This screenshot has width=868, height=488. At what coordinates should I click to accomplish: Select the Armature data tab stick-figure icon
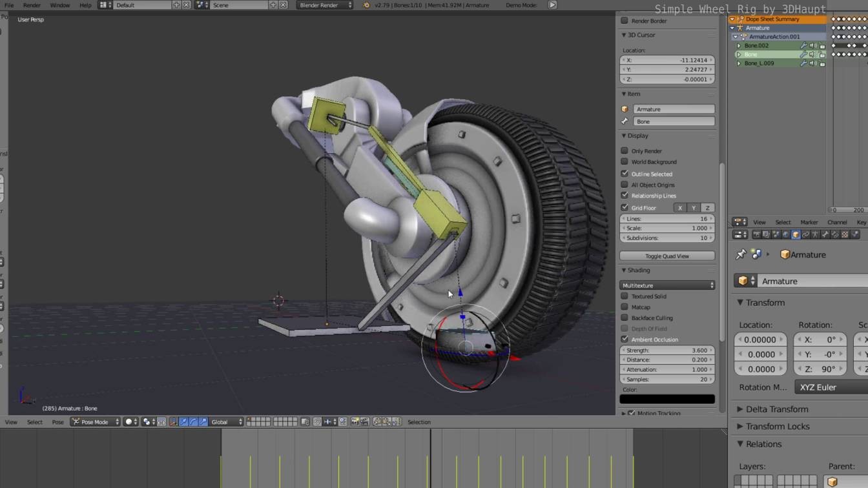(814, 234)
